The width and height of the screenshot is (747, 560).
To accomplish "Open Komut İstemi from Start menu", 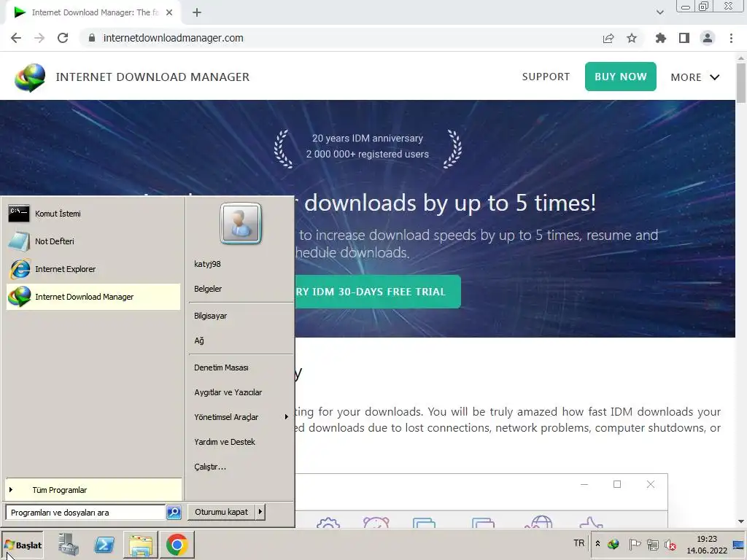I will point(93,214).
